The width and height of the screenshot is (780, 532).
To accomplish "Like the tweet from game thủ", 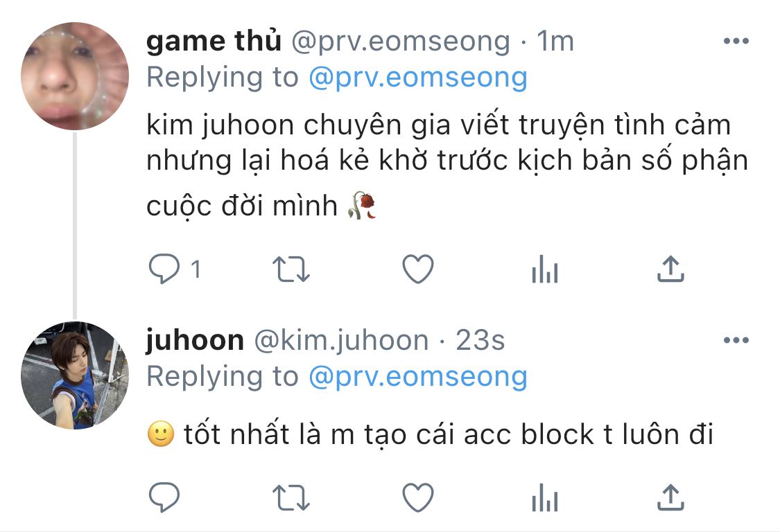I will click(418, 269).
